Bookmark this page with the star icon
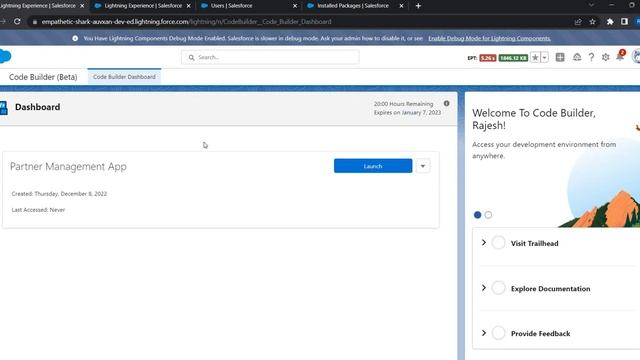This screenshot has height=360, width=640. [x=592, y=22]
